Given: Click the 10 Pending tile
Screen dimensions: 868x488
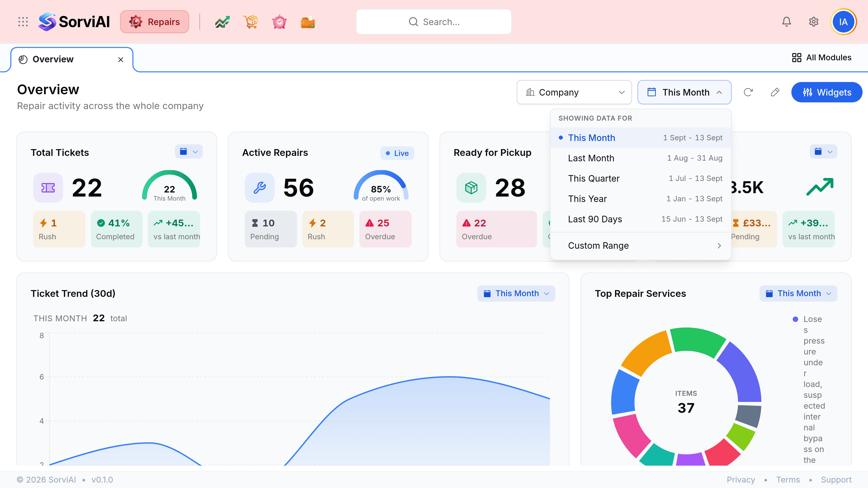Looking at the screenshot, I should pyautogui.click(x=271, y=229).
